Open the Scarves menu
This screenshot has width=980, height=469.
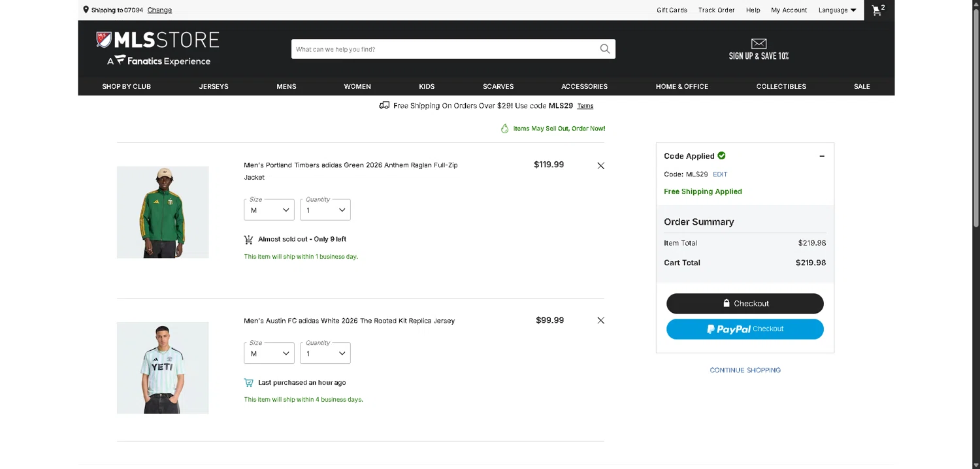[x=498, y=86]
